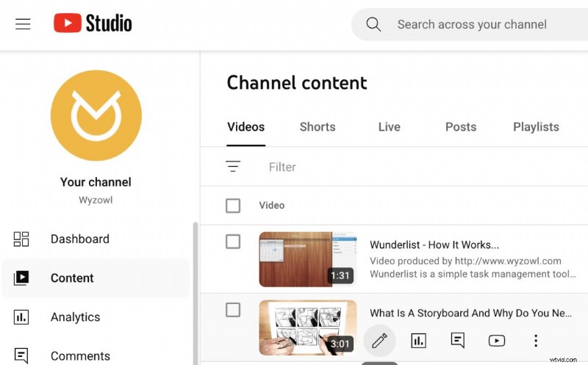This screenshot has height=365, width=588.
Task: Tick the select-all Video checkbox
Action: [x=233, y=206]
